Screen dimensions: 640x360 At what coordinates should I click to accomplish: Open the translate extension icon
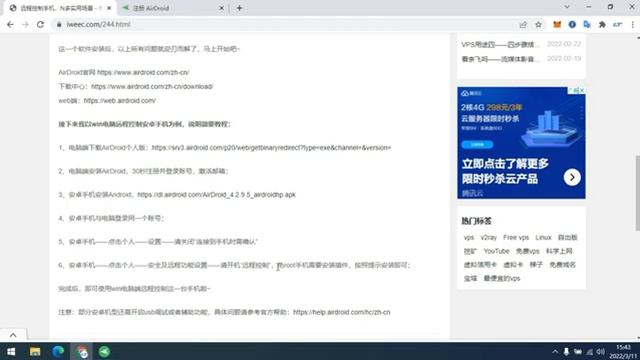(587, 24)
